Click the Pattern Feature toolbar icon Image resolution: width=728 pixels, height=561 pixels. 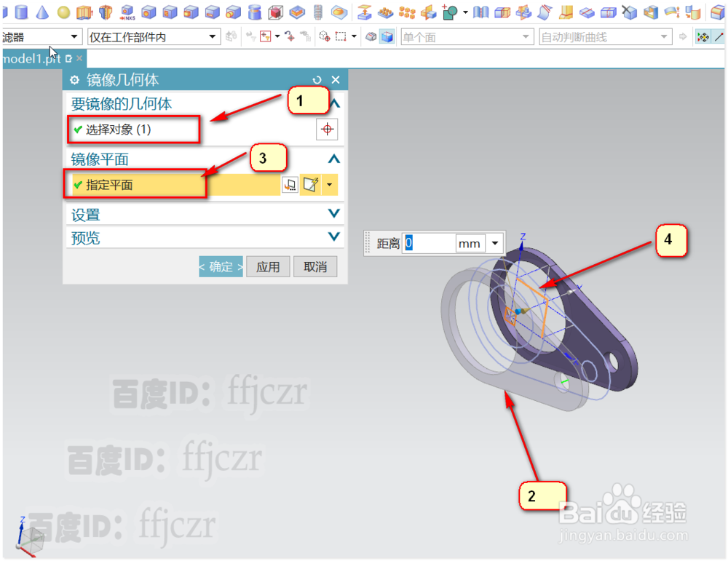pos(385,11)
